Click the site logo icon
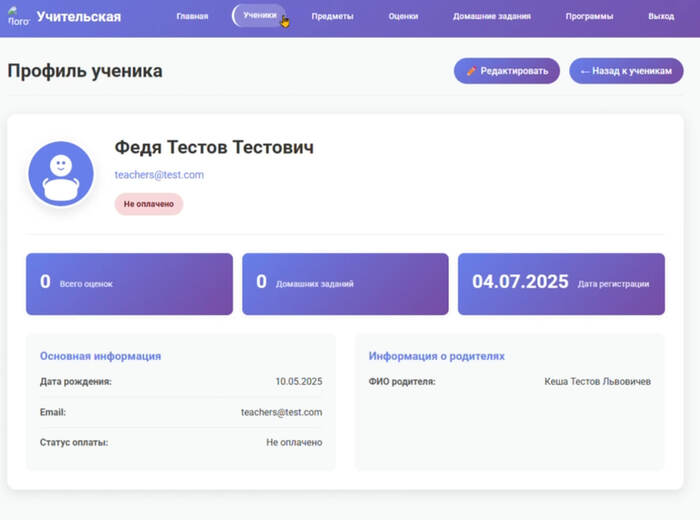This screenshot has width=700, height=520. (18, 17)
